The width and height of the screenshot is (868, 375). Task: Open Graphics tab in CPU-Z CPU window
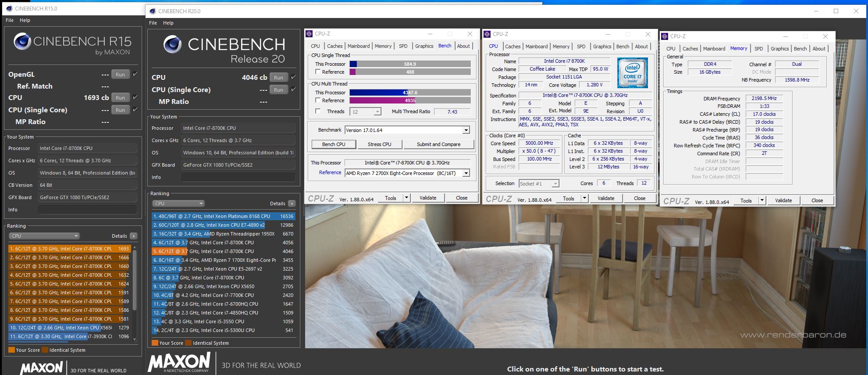point(602,46)
